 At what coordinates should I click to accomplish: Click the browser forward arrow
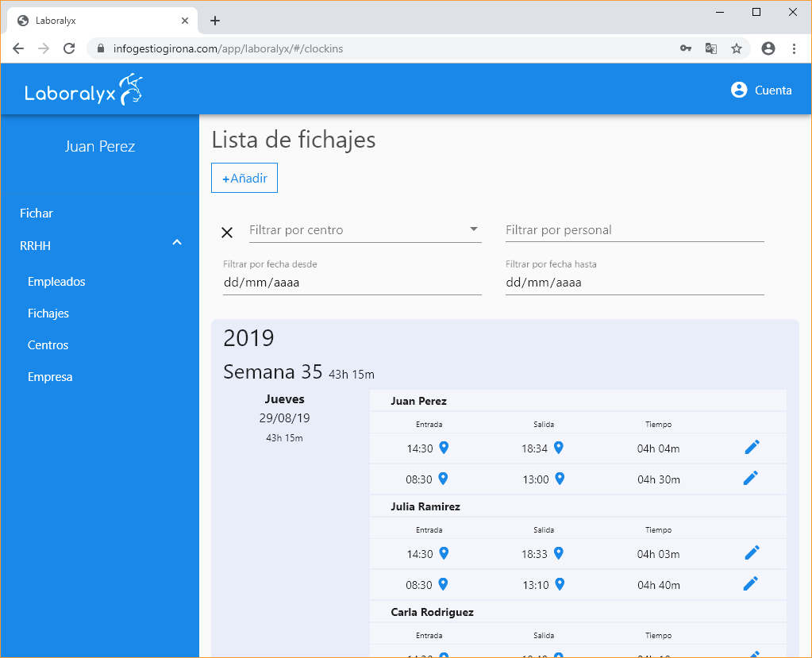click(x=44, y=48)
